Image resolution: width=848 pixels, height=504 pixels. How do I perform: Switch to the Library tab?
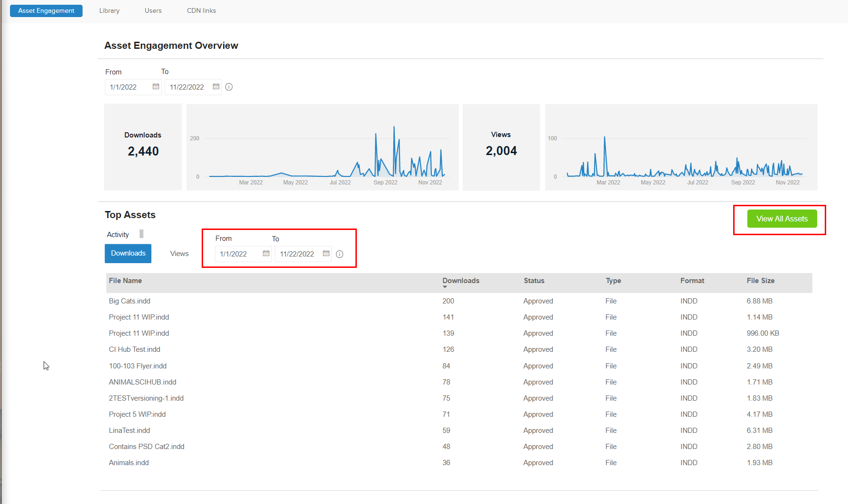pyautogui.click(x=109, y=10)
